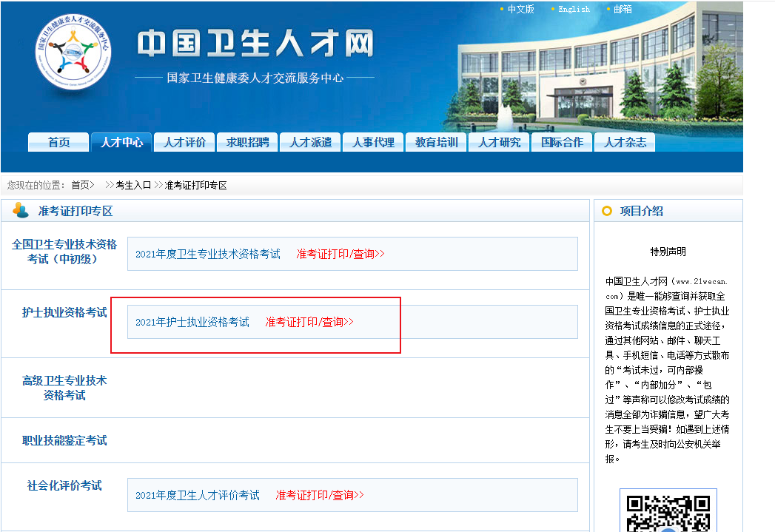
Task: Open the 求职招聘 tab
Action: 247,142
